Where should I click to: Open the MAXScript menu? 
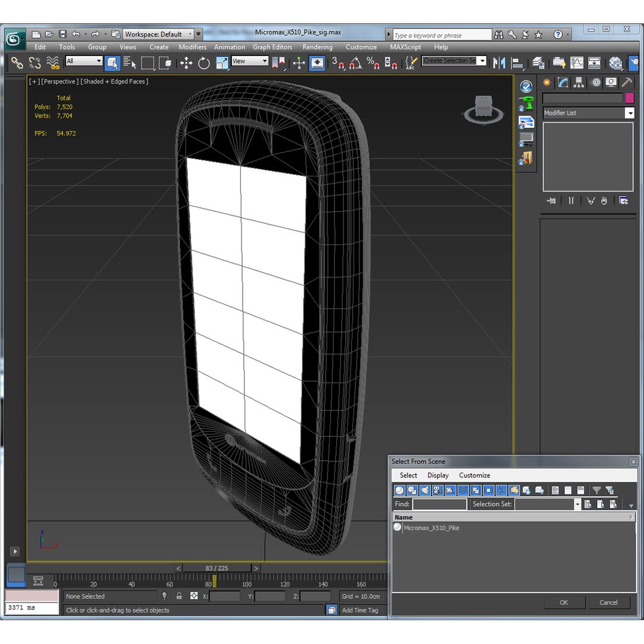click(405, 47)
